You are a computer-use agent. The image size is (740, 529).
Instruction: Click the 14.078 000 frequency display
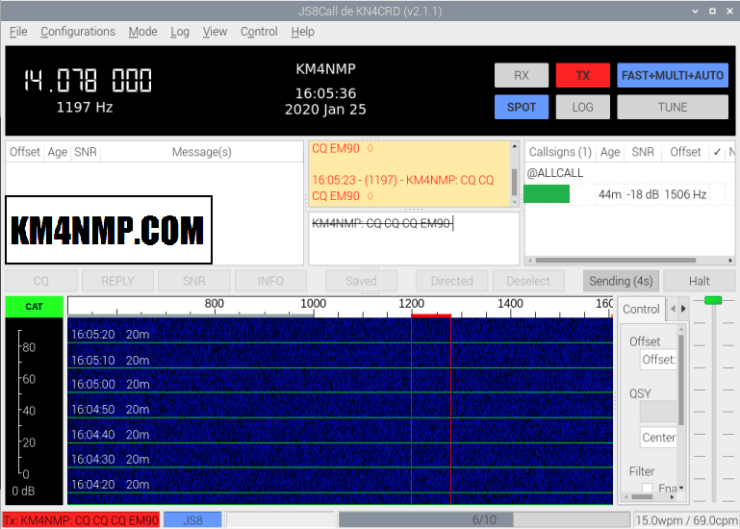[88, 80]
